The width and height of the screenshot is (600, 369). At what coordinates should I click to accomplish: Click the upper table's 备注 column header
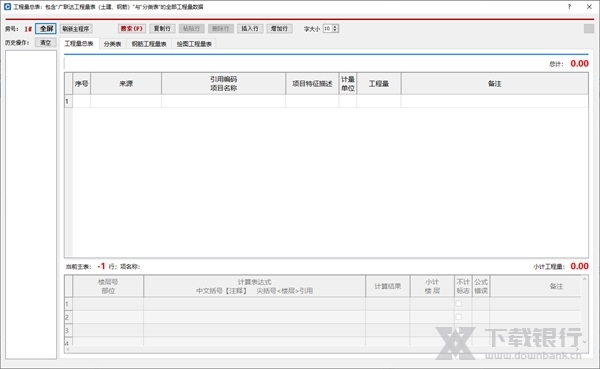pos(495,83)
